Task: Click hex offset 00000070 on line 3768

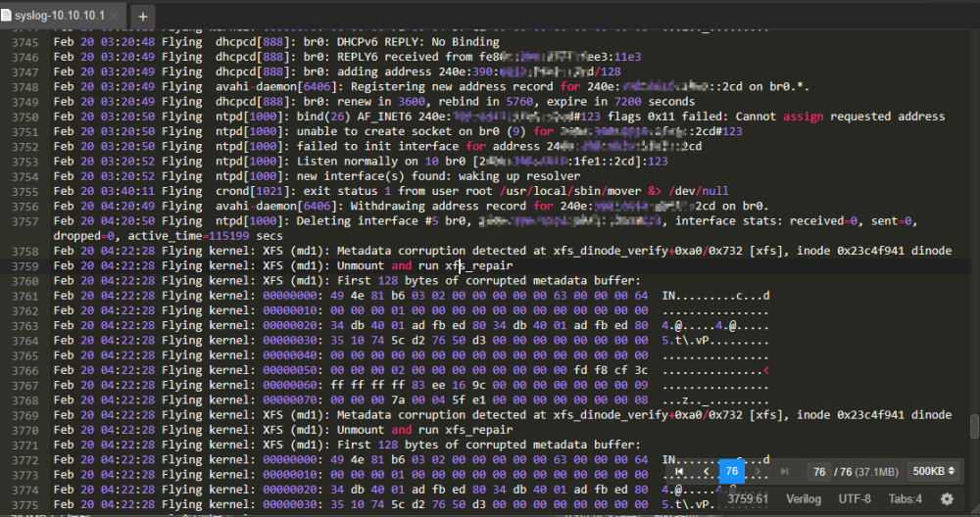Action: coord(289,400)
